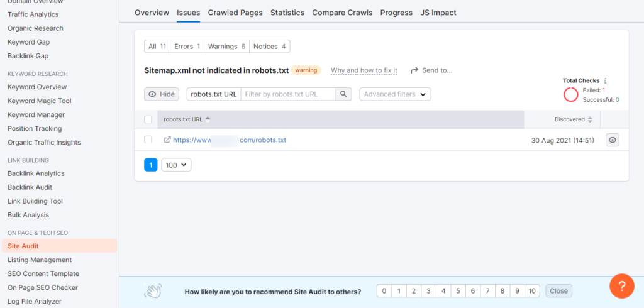This screenshot has width=644, height=308.
Task: Open Keyword Manager in the sidebar
Action: point(36,114)
